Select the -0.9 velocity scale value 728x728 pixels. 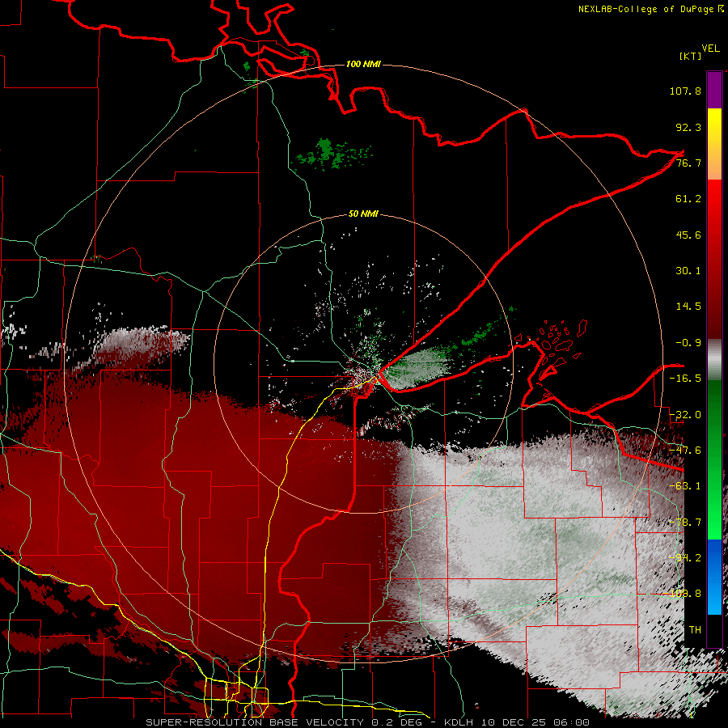[688, 343]
